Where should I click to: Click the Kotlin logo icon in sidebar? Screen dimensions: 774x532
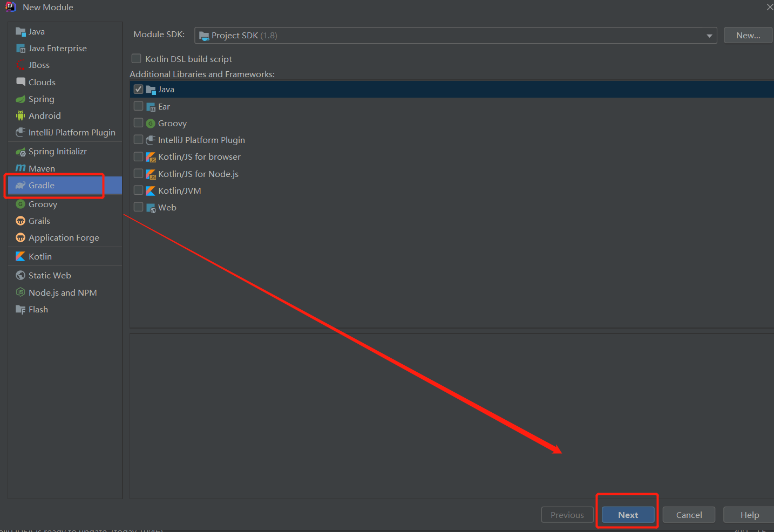point(21,256)
